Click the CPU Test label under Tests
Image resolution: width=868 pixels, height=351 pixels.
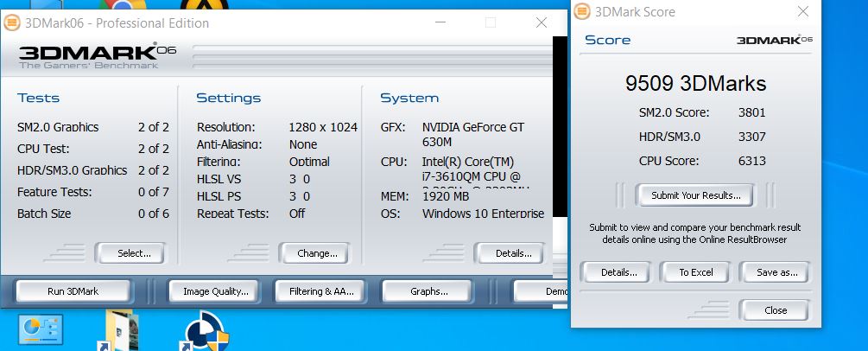pos(43,149)
